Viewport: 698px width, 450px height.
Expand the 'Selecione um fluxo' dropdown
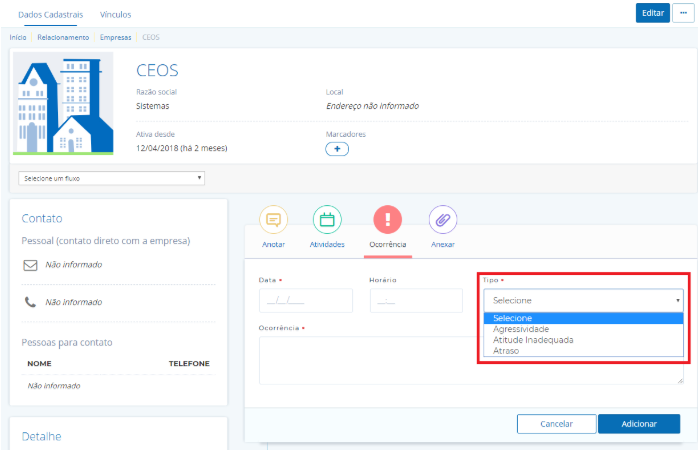111,178
